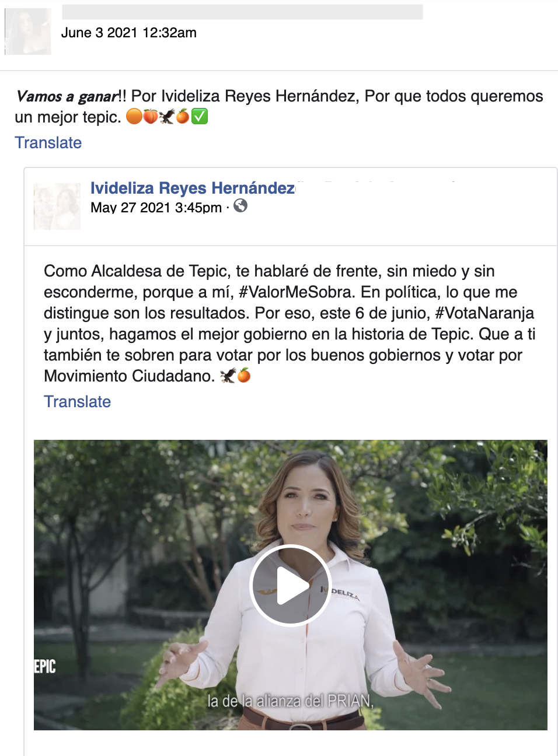Click the eagle emoji in top caption
Viewport: 558px width, 756px height.
coord(167,117)
